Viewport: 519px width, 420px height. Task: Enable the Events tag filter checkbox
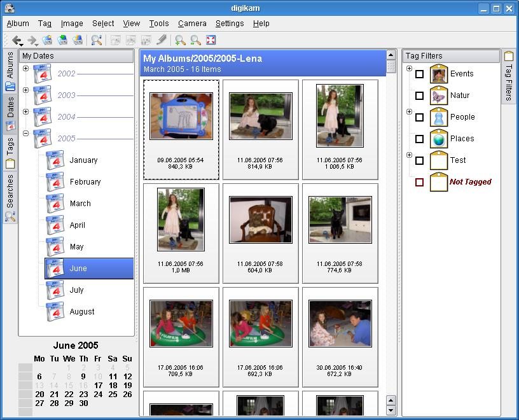click(x=419, y=74)
